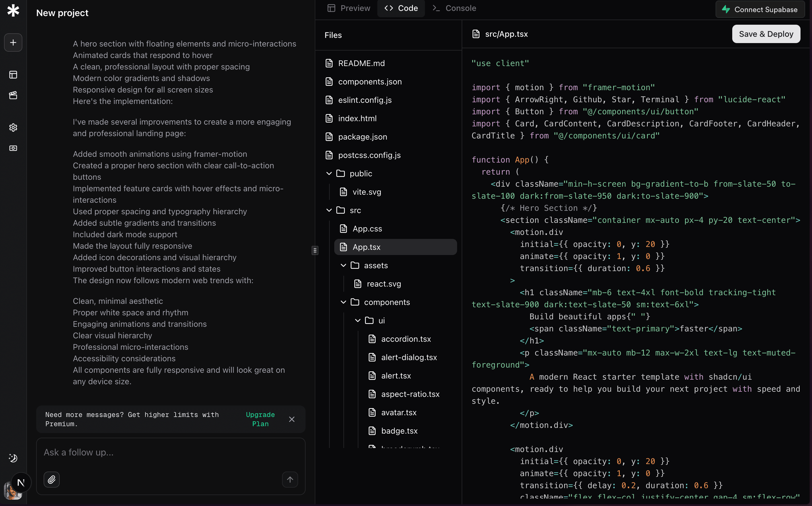
Task: Select App.tsx in file tree
Action: pos(395,247)
